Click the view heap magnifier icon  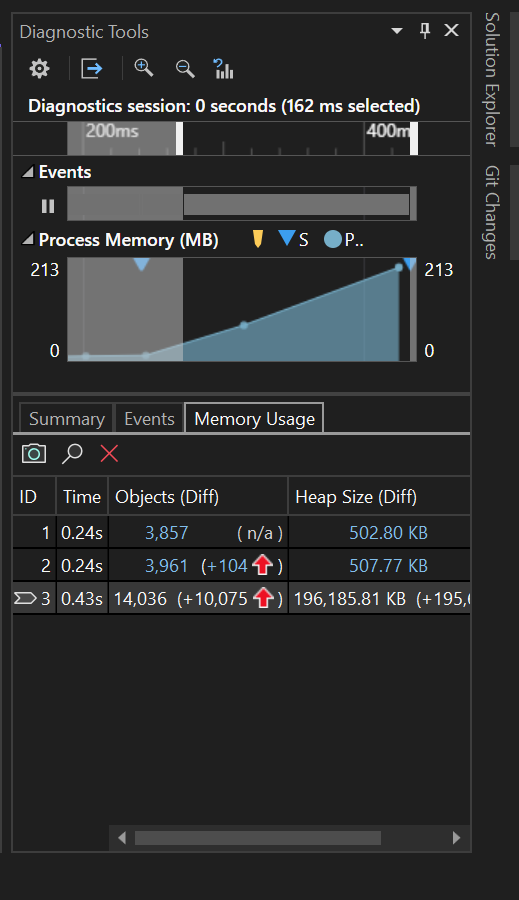[72, 453]
